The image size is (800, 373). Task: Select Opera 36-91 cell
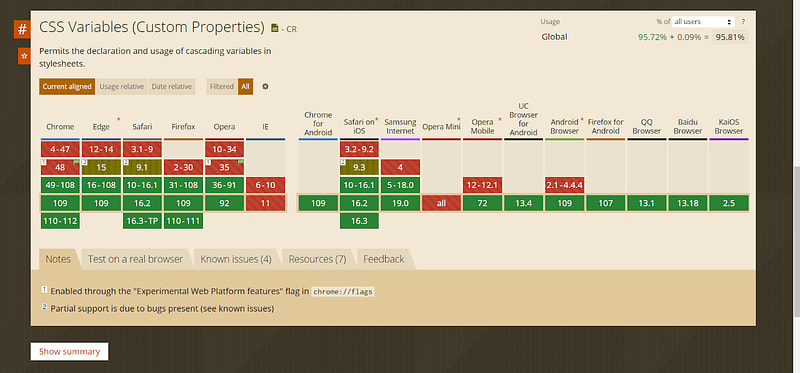(x=224, y=185)
